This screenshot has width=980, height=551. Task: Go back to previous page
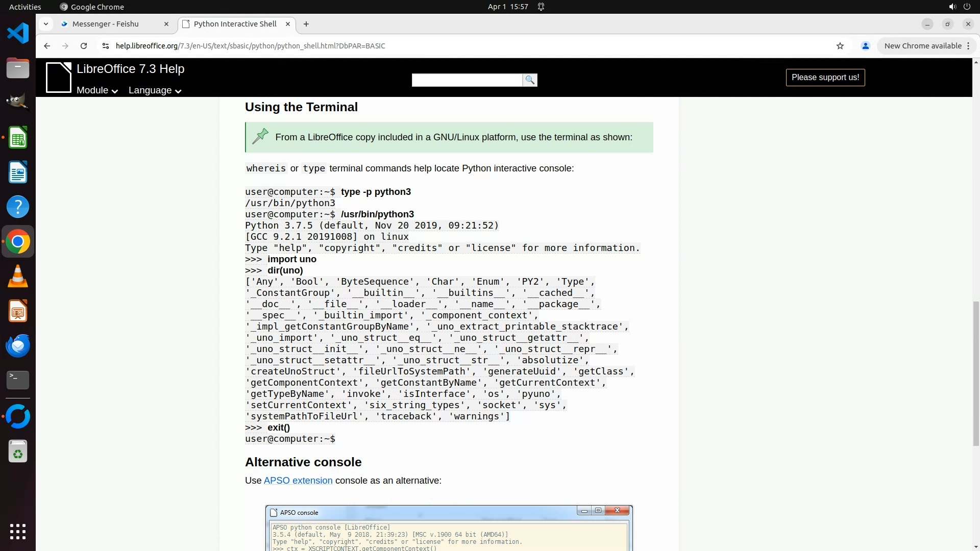tap(47, 46)
